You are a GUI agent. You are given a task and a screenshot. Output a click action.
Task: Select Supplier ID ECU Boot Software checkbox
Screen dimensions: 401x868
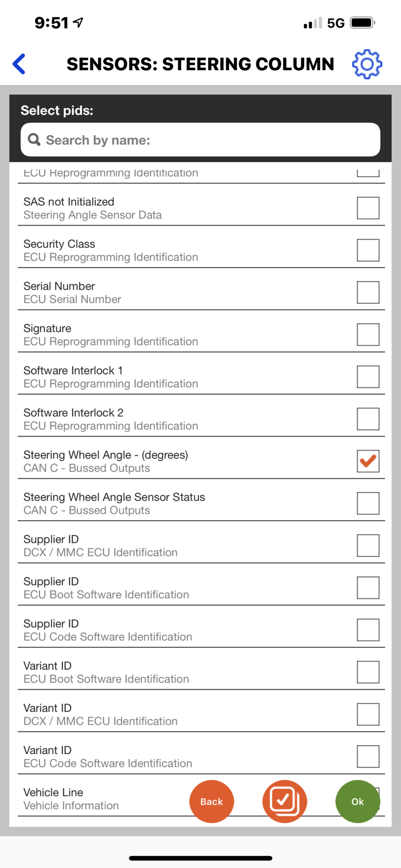tap(368, 588)
